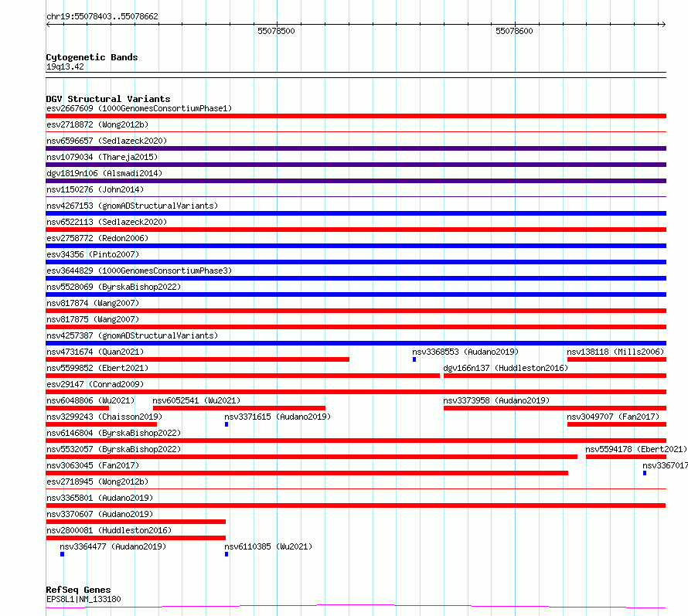Image resolution: width=688 pixels, height=616 pixels.
Task: Click the red bar under nsv5594178 (Ebert2021)
Action: point(626,457)
